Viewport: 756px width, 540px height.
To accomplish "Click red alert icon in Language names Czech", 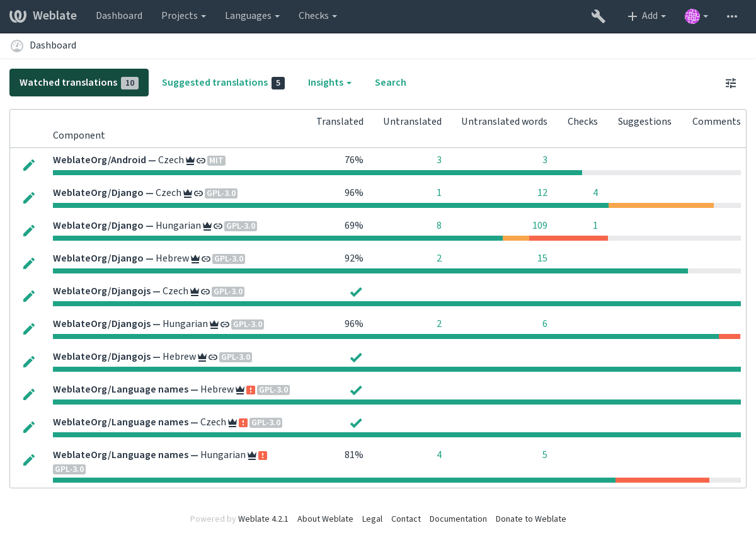I will (243, 423).
